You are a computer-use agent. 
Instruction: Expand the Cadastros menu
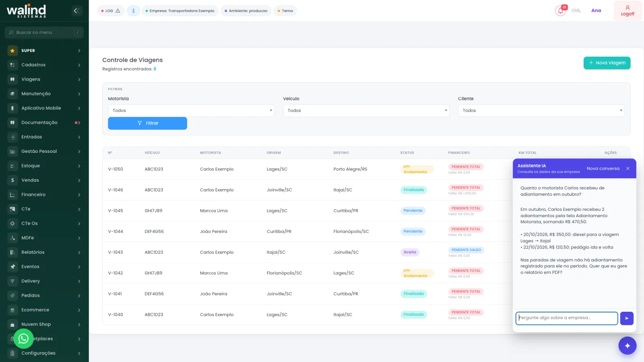point(44,65)
